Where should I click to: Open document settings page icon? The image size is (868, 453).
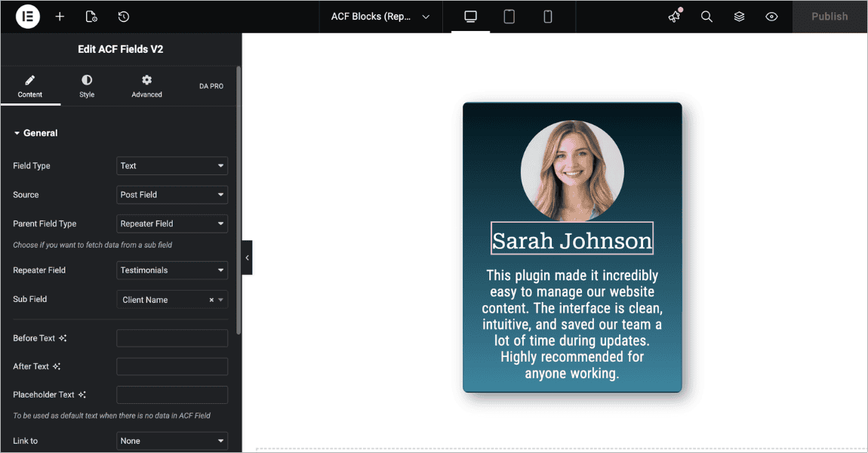91,17
